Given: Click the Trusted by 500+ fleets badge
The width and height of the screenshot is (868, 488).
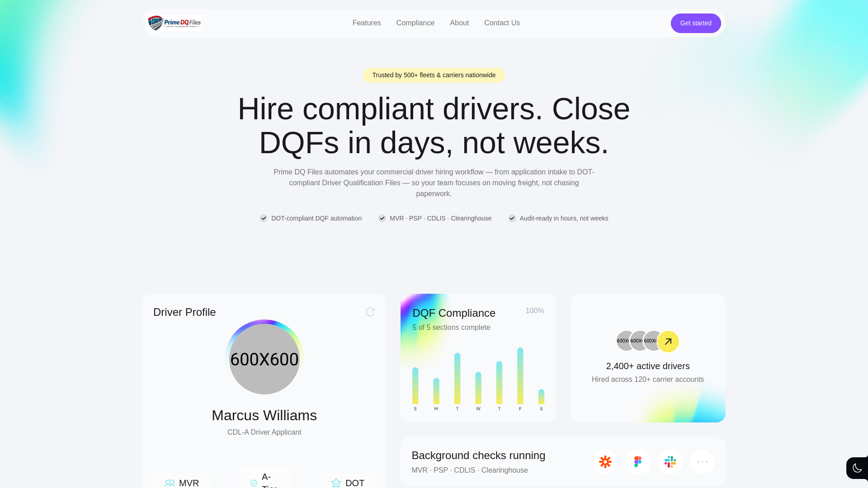Looking at the screenshot, I should (434, 75).
